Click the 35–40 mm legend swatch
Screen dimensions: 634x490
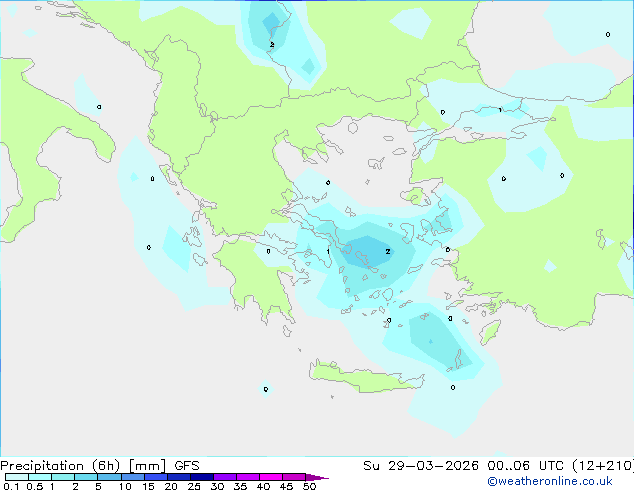coord(248,477)
